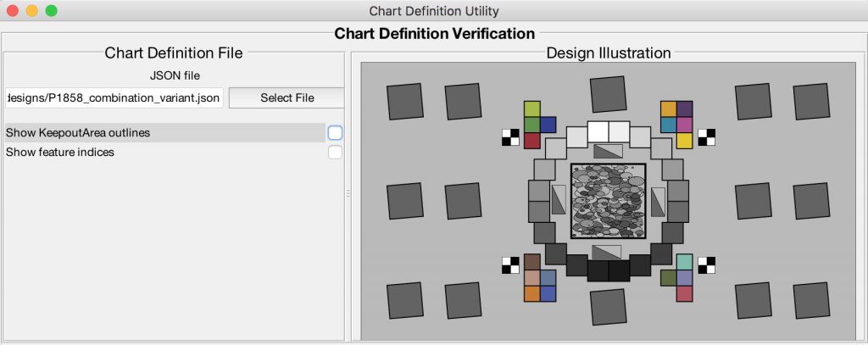Viewport: 868px width, 345px height.
Task: Select the central dead-leaves texture pattern
Action: point(609,201)
